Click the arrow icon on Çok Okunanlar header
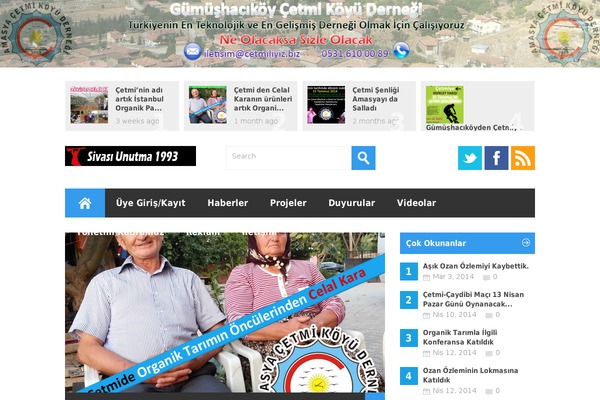The image size is (600, 400). [x=526, y=242]
